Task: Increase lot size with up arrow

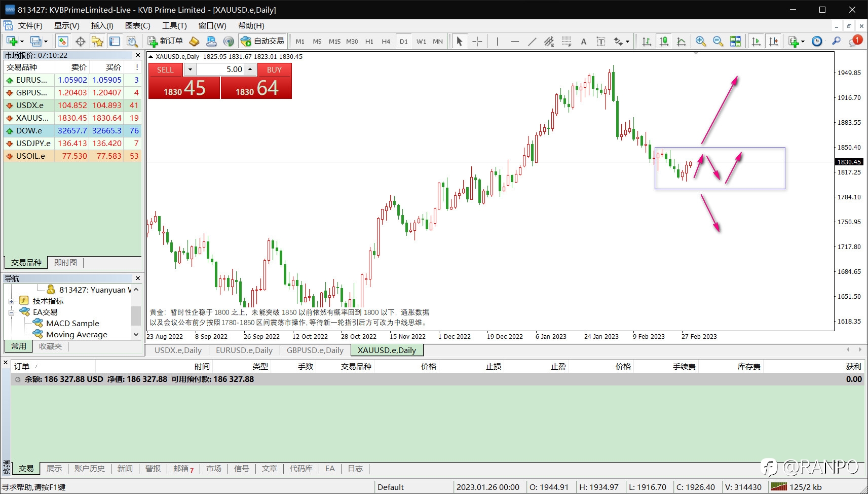Action: pos(250,69)
